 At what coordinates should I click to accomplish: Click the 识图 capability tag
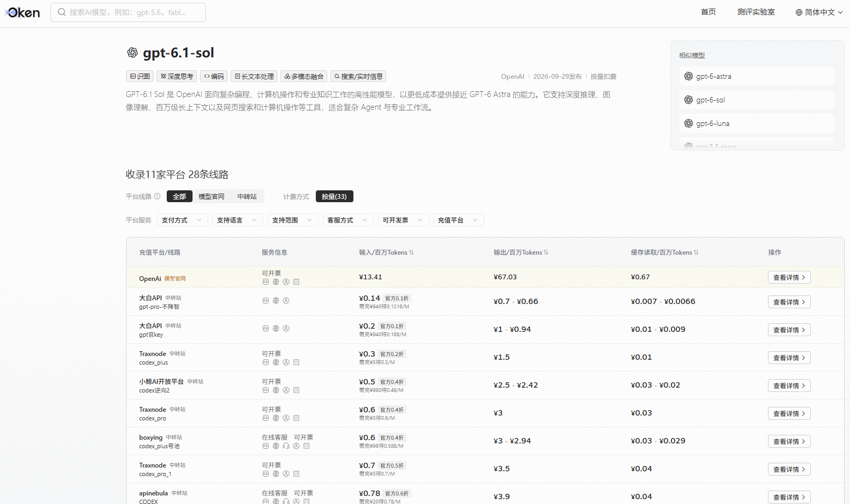[x=140, y=76]
